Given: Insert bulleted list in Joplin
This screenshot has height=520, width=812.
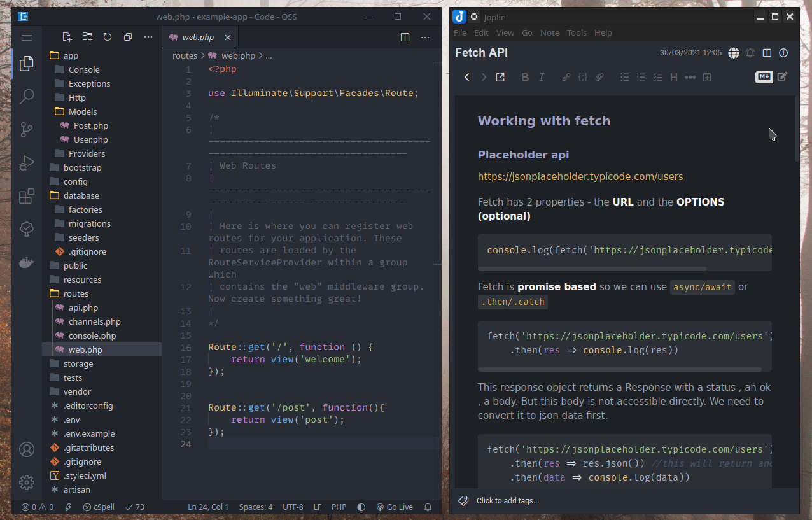Looking at the screenshot, I should 625,77.
